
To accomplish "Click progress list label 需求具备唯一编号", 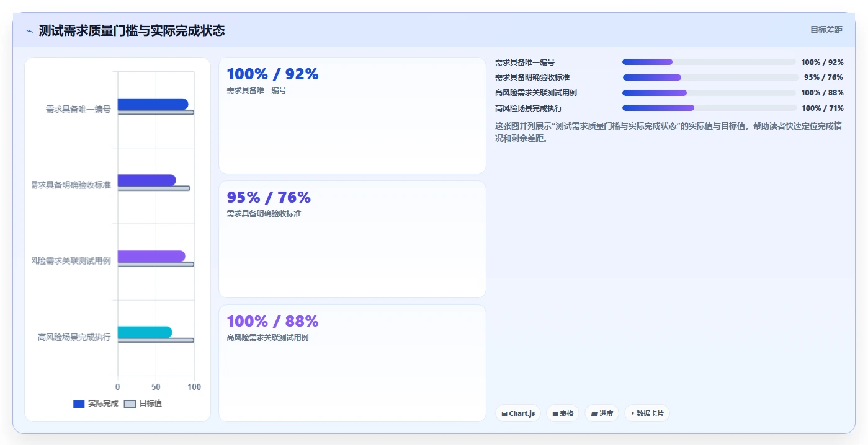I will pyautogui.click(x=525, y=62).
